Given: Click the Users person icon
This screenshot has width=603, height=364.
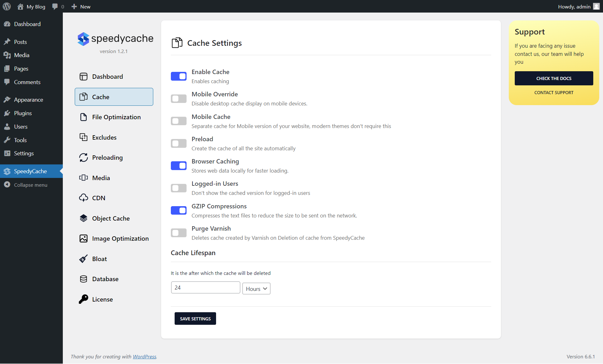Looking at the screenshot, I should 7,127.
